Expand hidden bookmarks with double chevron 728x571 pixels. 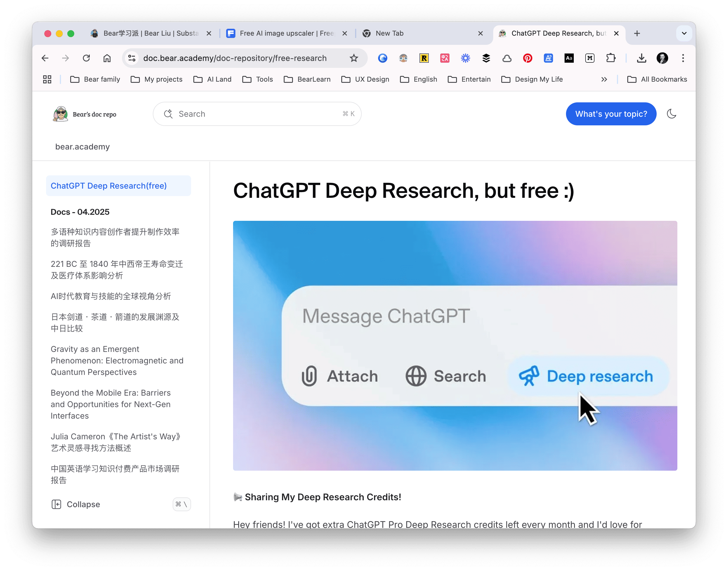point(604,79)
